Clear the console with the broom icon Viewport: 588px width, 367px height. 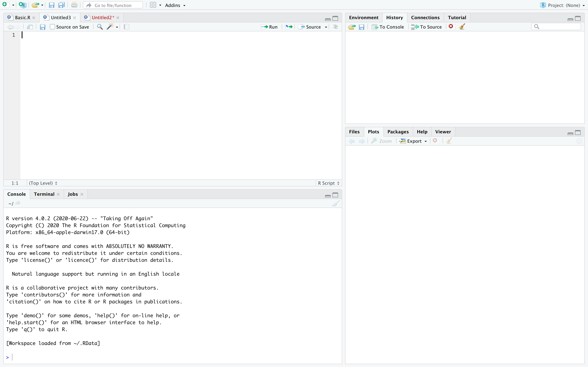coord(336,203)
